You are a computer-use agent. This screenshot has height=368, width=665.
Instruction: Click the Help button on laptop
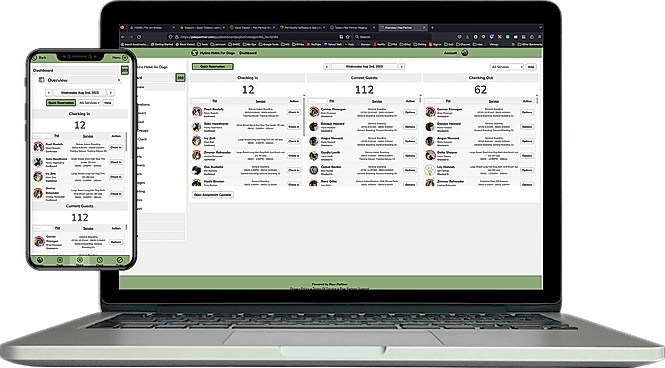click(531, 67)
